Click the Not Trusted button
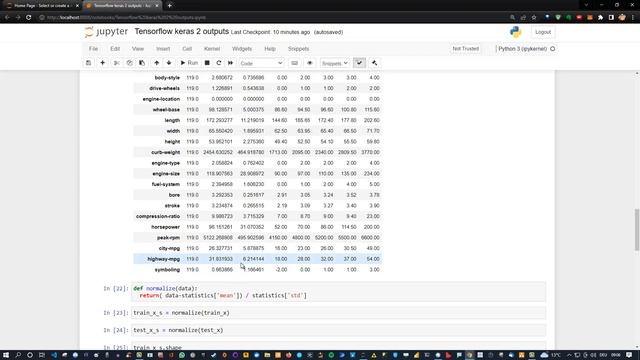Viewport: 640px width, 360px height. pyautogui.click(x=466, y=49)
